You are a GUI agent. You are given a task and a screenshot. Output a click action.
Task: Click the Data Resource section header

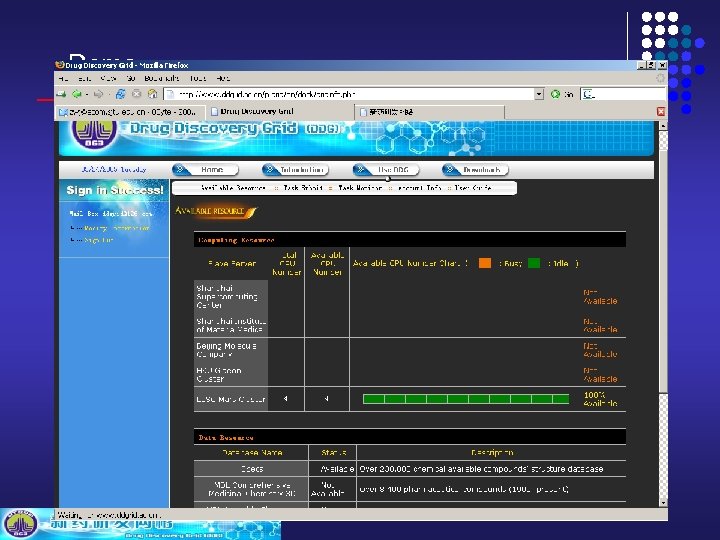pos(225,438)
